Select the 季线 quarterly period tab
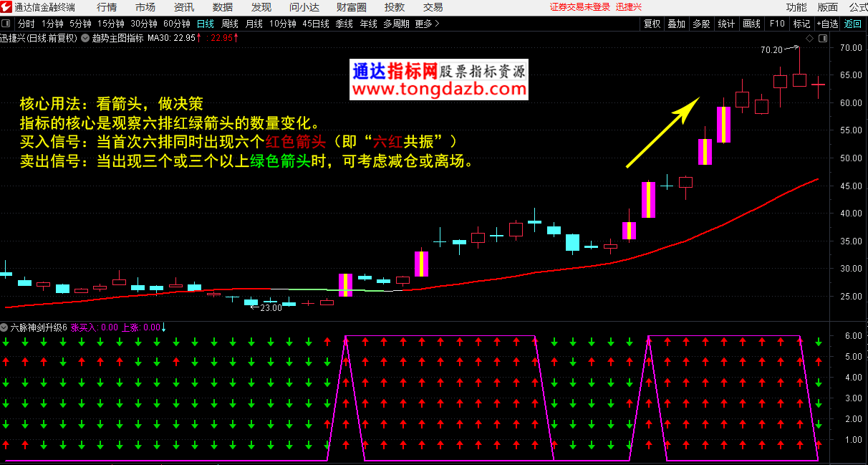The height and width of the screenshot is (465, 868). click(x=344, y=24)
